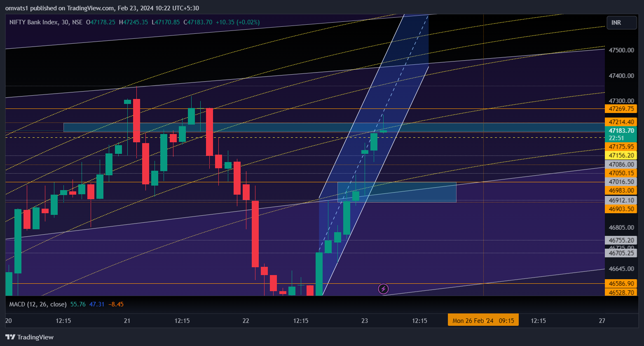Image resolution: width=644 pixels, height=346 pixels.
Task: Select the 47269.75 orange price tag
Action: (621, 109)
